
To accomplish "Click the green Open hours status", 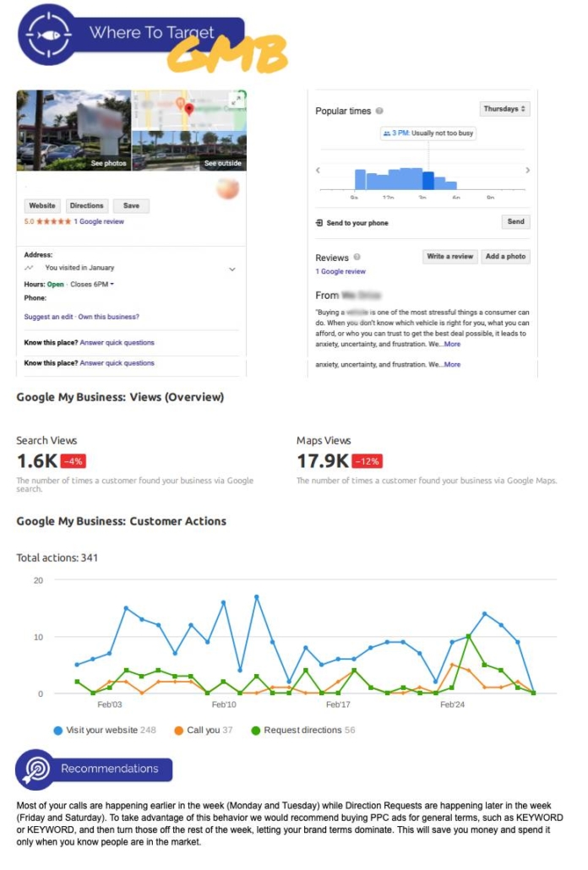I will pyautogui.click(x=56, y=284).
